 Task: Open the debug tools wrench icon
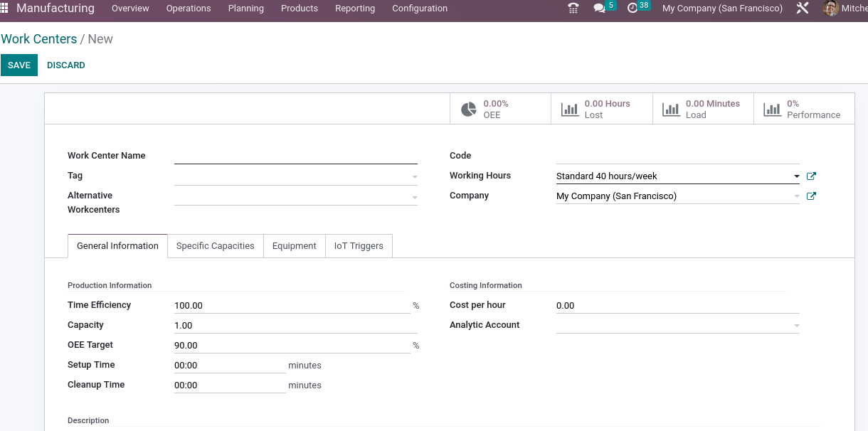coord(803,9)
